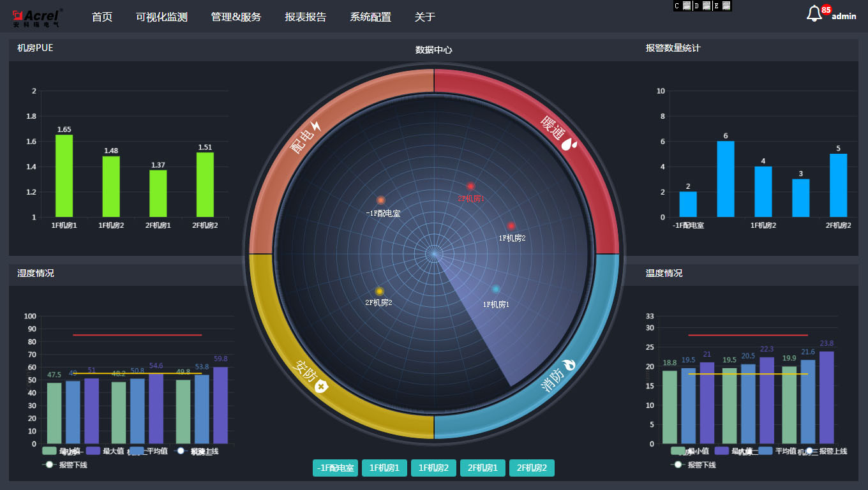Click the 机房PUE panel title
The height and width of the screenshot is (490, 868).
pos(35,48)
